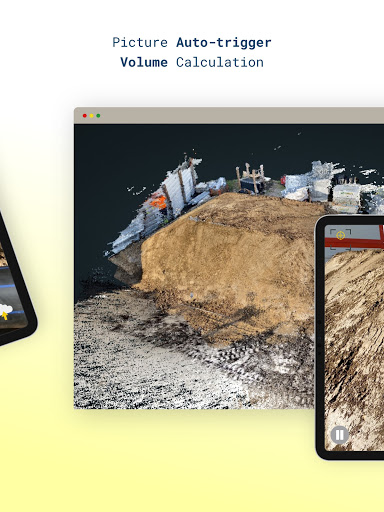
Task: Click the word 'Calculation' in the heading
Action: tap(220, 62)
